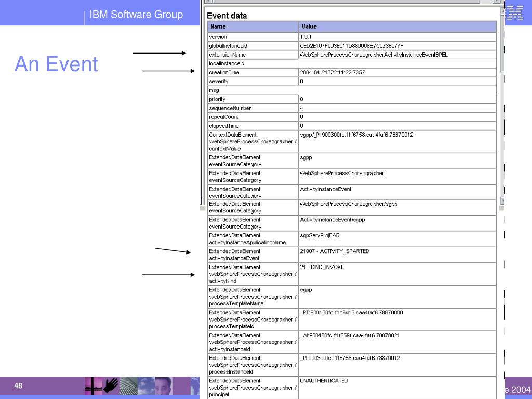Select the processInstanceId name cell

[253, 365]
